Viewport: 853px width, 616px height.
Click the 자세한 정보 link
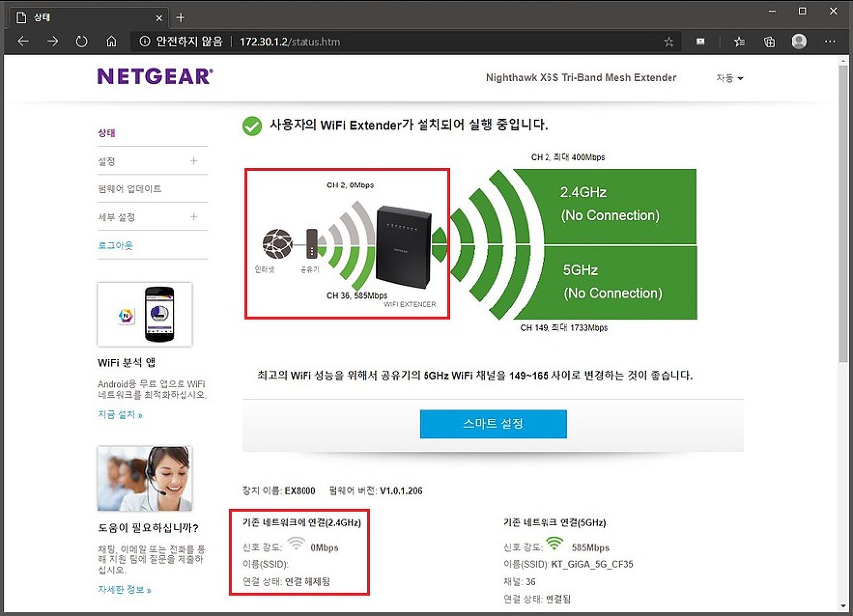(125, 590)
